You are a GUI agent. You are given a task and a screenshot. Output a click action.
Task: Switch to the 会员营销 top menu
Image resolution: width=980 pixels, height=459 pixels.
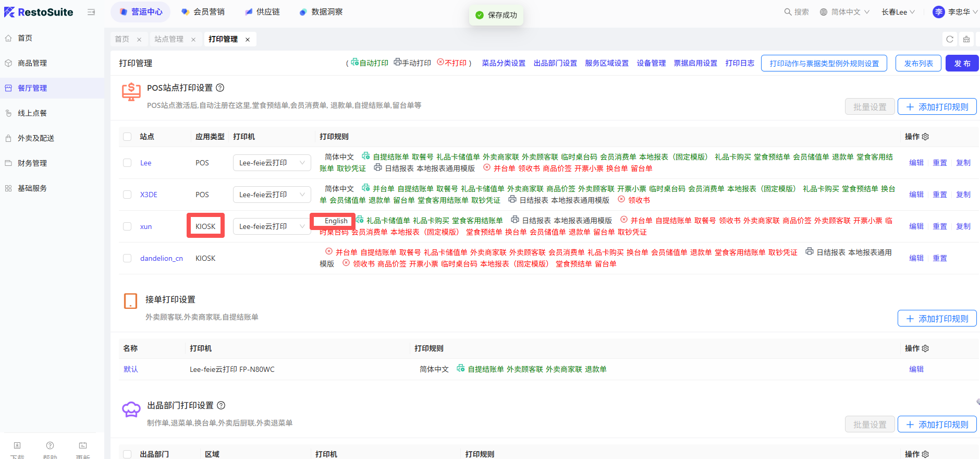tap(203, 12)
